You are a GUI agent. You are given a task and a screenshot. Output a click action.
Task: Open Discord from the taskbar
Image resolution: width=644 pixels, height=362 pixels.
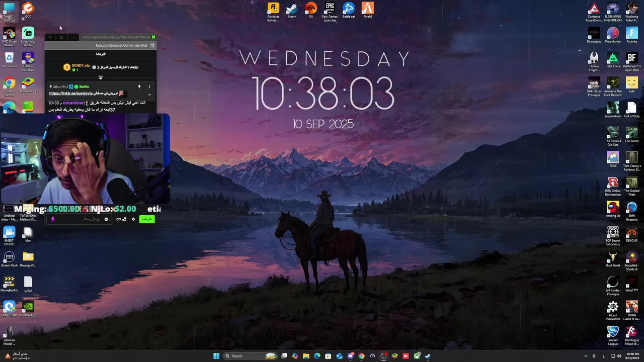(351, 356)
